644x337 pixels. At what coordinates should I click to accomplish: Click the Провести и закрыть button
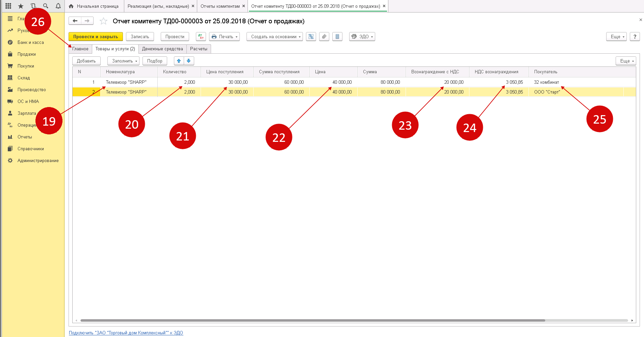tap(96, 36)
